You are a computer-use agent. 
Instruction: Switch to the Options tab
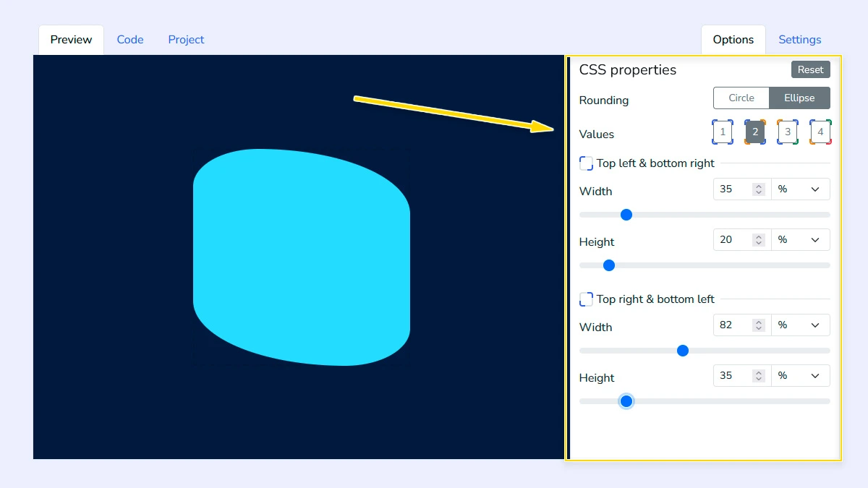click(733, 40)
